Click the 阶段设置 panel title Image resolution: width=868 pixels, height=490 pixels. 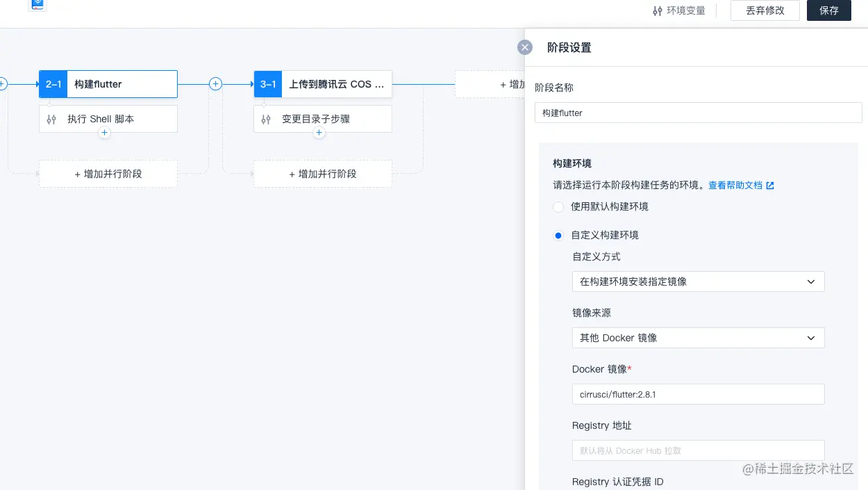pos(569,47)
